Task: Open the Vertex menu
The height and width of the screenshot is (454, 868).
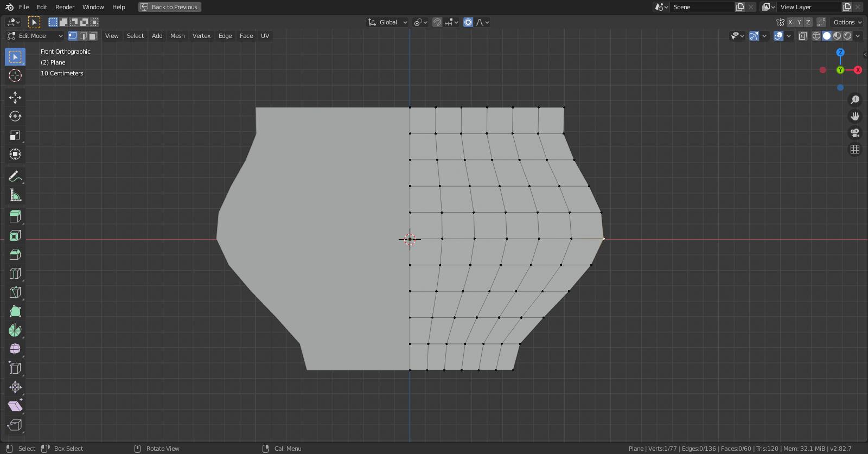Action: pos(201,36)
